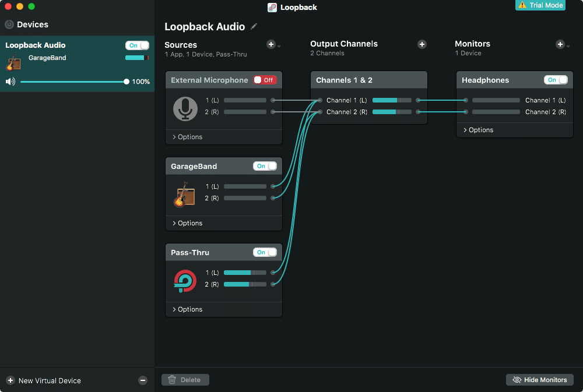
Task: Click the Headphones 'Channel 2 (R)' label
Action: 546,112
